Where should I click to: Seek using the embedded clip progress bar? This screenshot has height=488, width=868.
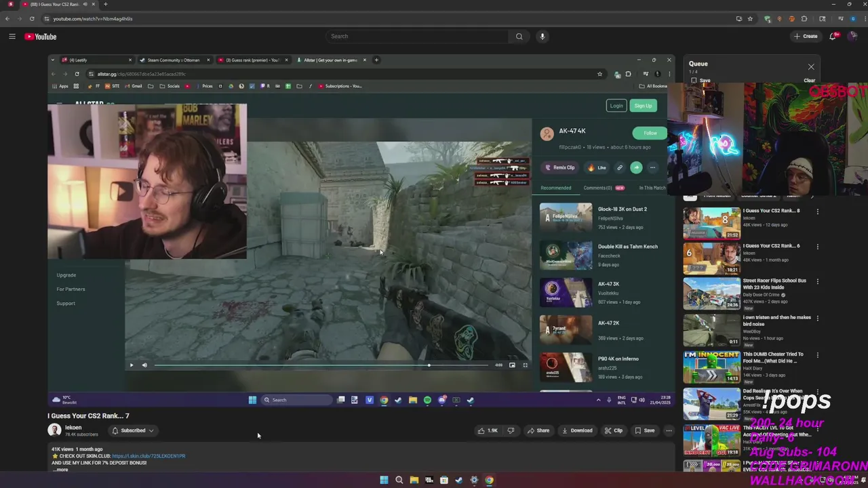(321, 365)
